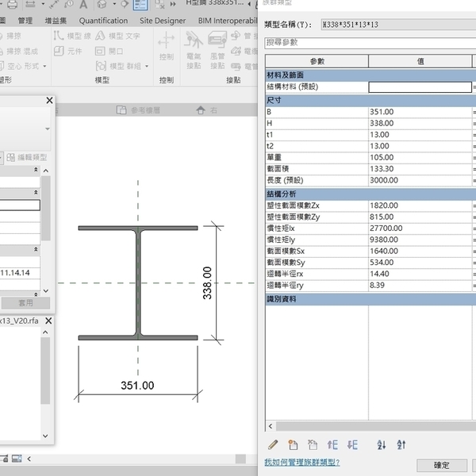476x476 pixels.
Task: Click the 結構材料 (預設) value field
Action: [420, 86]
